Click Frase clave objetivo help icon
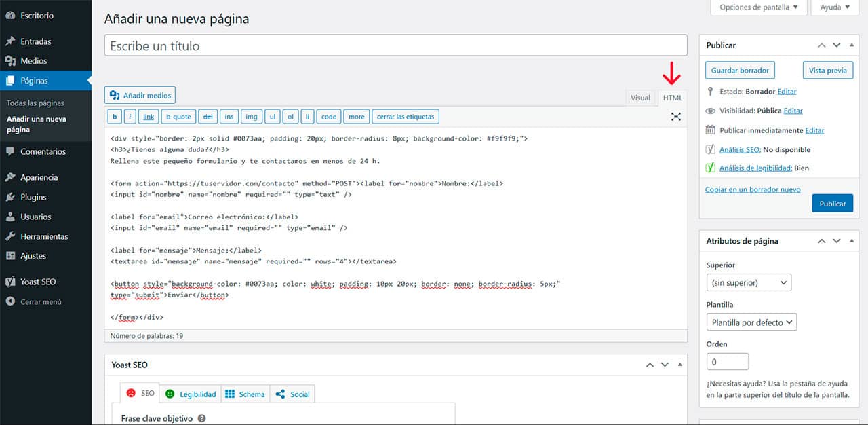 (201, 419)
